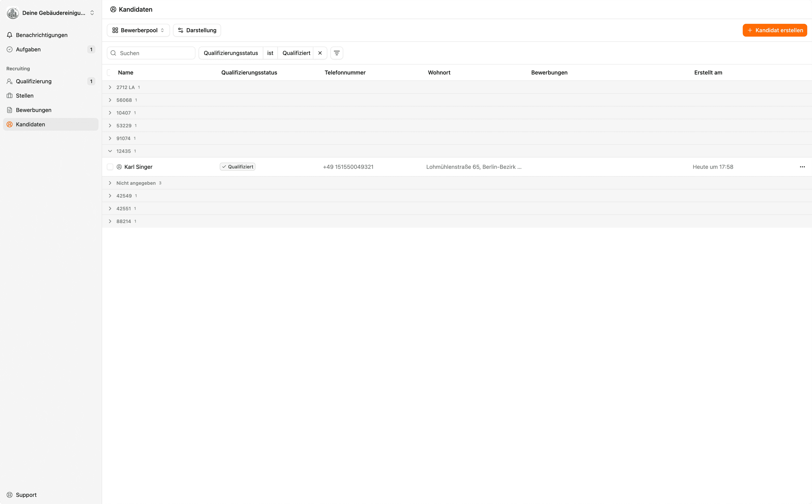Expand the 2712 LA group

point(110,87)
